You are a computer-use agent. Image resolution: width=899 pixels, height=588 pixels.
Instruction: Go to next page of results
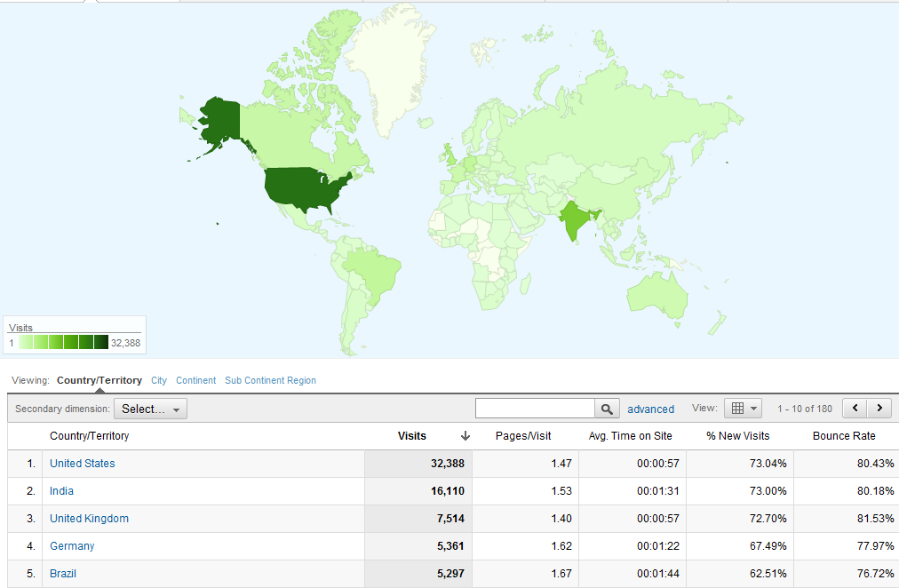(x=879, y=409)
